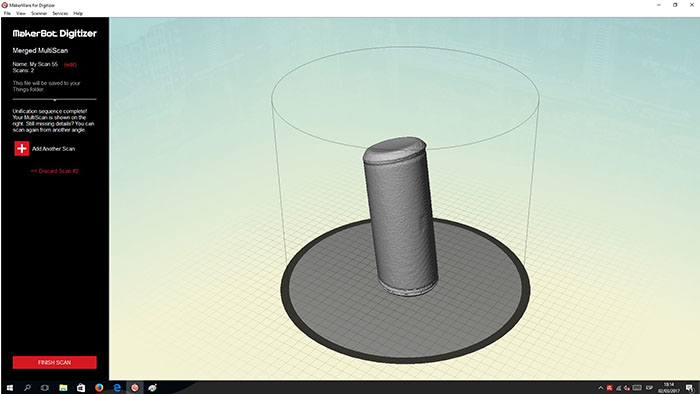Click the Merged MultiScan heading
700x394 pixels.
tap(40, 50)
